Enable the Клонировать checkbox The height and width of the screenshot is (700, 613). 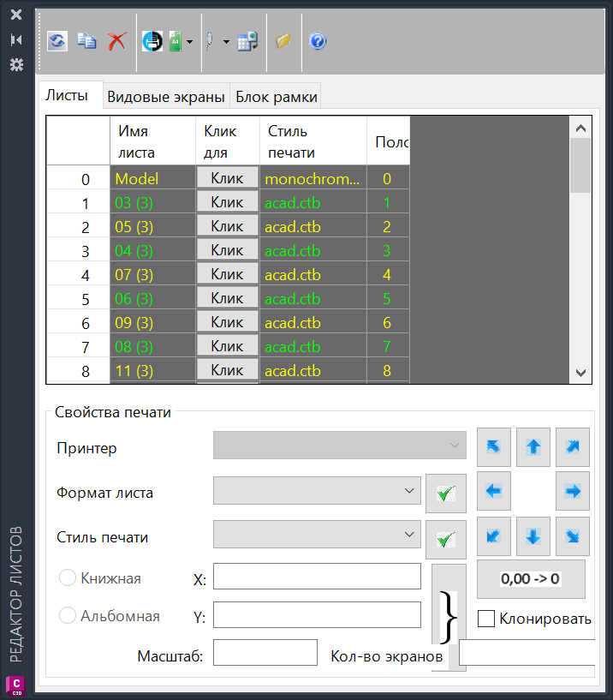[x=486, y=619]
